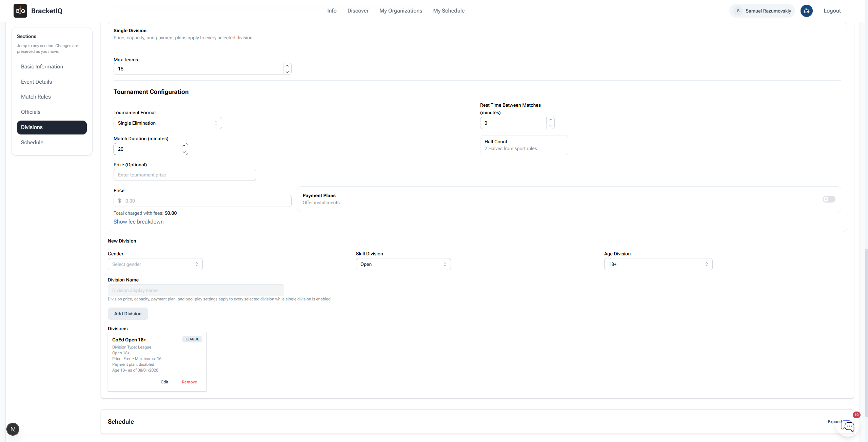Viewport: 868px width, 442px height.
Task: Click the Prize tournament prize field
Action: 184,175
